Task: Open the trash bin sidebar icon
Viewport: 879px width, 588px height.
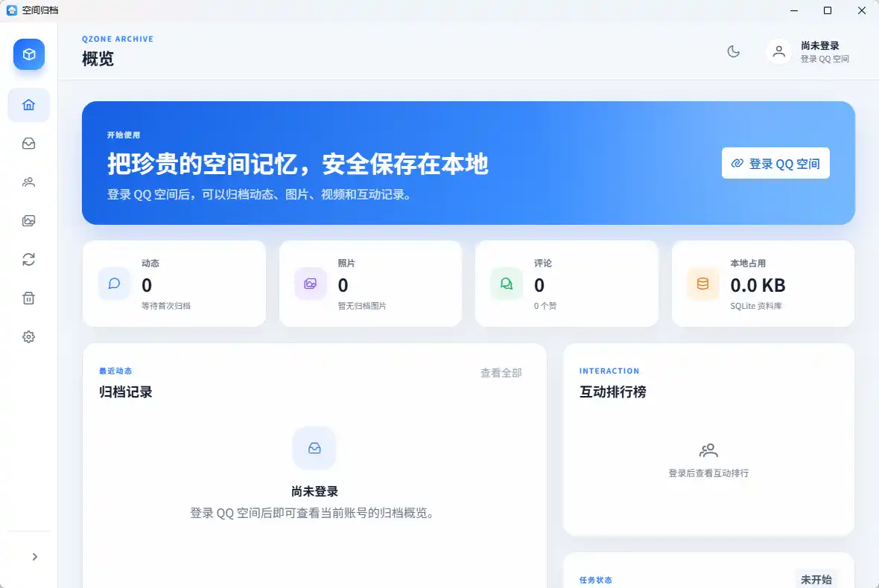Action: point(28,298)
